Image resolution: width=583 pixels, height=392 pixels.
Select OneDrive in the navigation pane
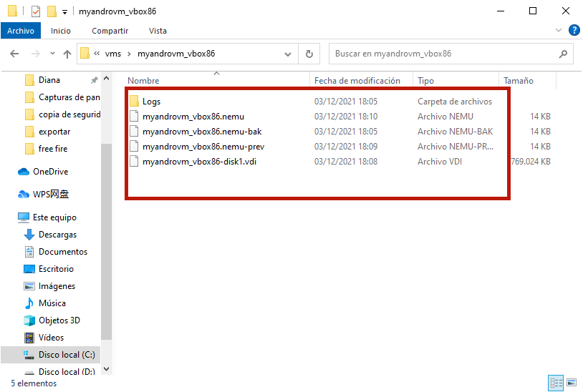(x=51, y=172)
